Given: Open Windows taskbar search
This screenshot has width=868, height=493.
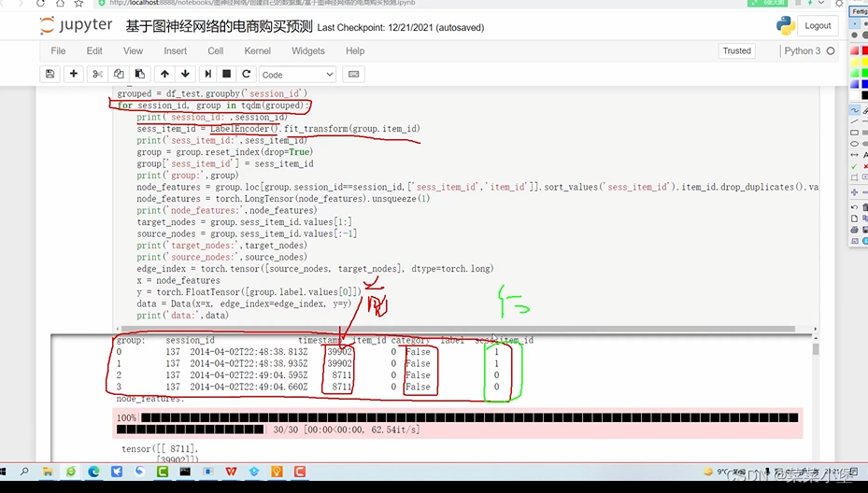Looking at the screenshot, I should (24, 472).
